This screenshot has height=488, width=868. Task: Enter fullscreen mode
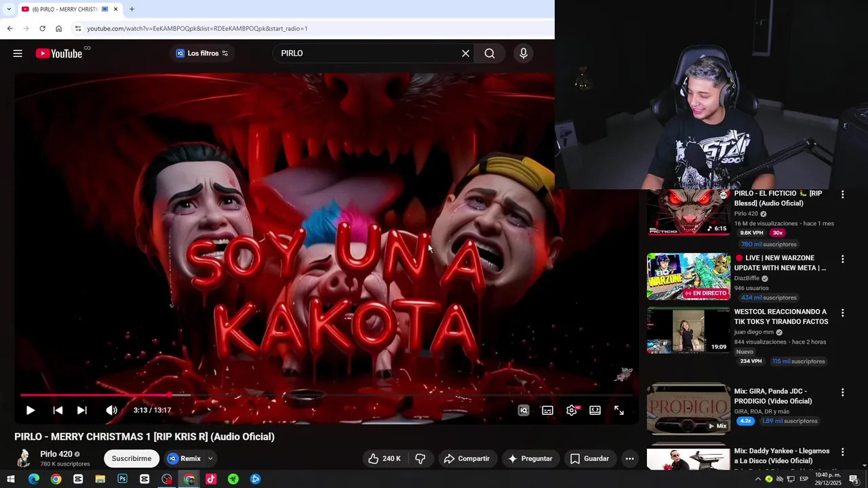pos(619,410)
